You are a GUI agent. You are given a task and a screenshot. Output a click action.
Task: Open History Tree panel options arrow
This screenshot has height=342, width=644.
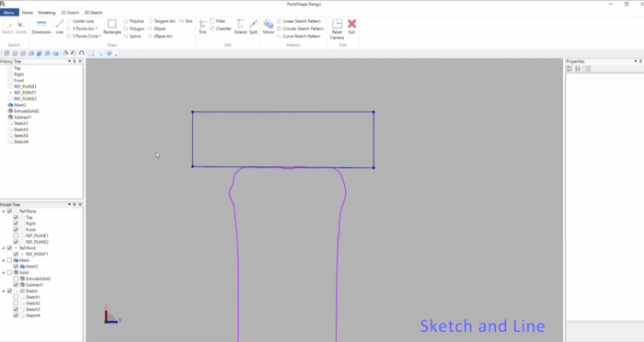click(x=69, y=62)
